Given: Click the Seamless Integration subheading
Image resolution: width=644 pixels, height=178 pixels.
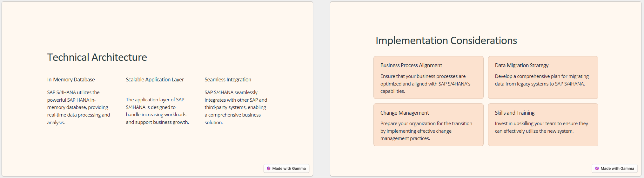Looking at the screenshot, I should click(228, 79).
